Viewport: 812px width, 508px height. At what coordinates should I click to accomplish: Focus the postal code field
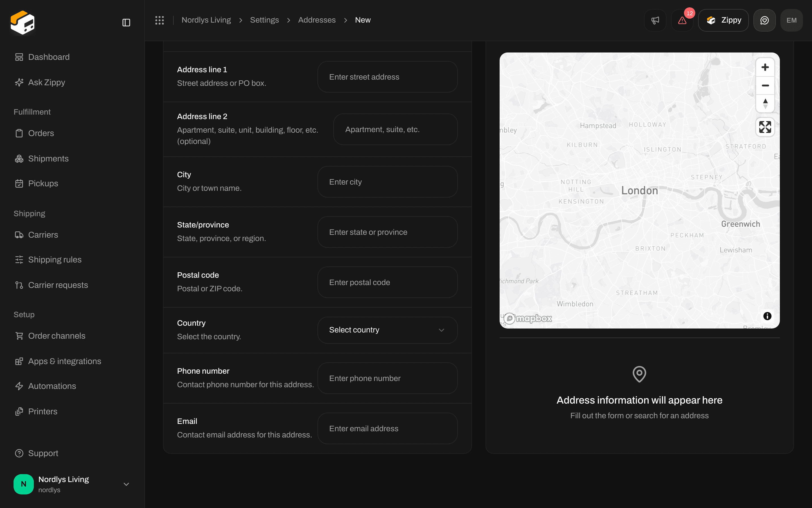[x=387, y=282]
